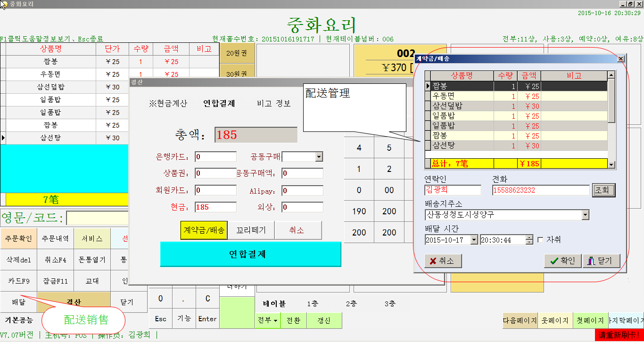Enable the 자취 checkbox

(540, 240)
